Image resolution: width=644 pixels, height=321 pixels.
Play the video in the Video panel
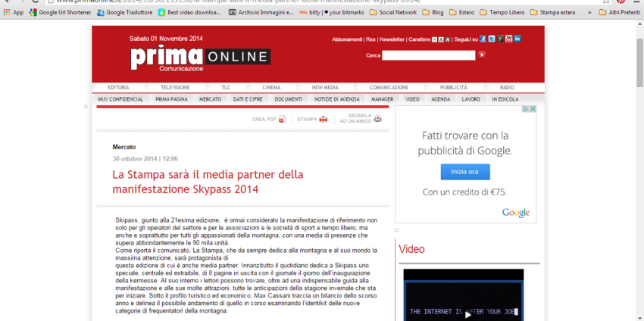point(467,315)
